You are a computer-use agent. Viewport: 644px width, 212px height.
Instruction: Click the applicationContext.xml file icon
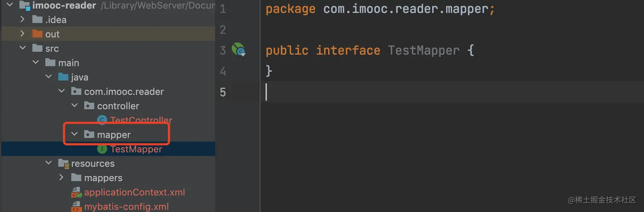[76, 192]
